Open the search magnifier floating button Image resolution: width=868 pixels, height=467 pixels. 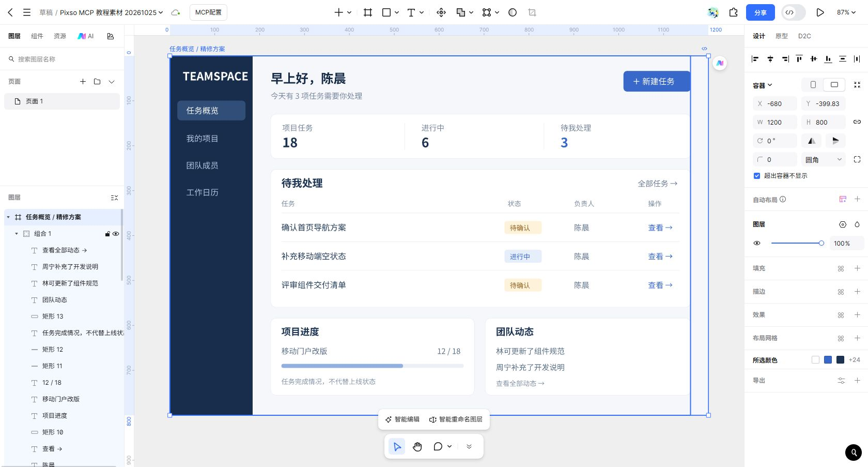(x=854, y=453)
